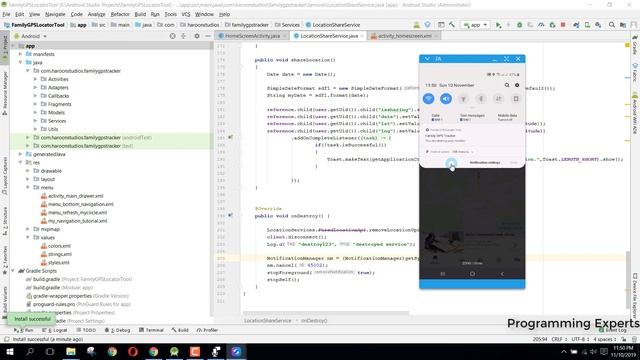Collapse the res folder

click(x=20, y=162)
